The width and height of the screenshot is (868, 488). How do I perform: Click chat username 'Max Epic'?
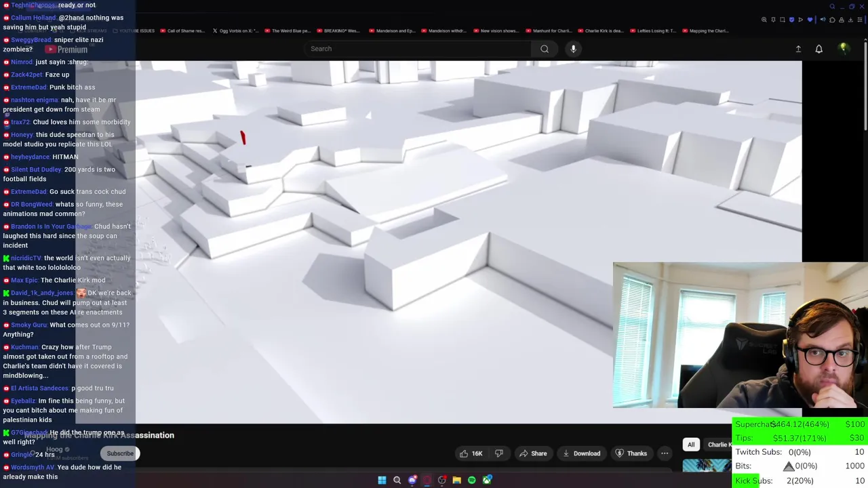(24, 280)
